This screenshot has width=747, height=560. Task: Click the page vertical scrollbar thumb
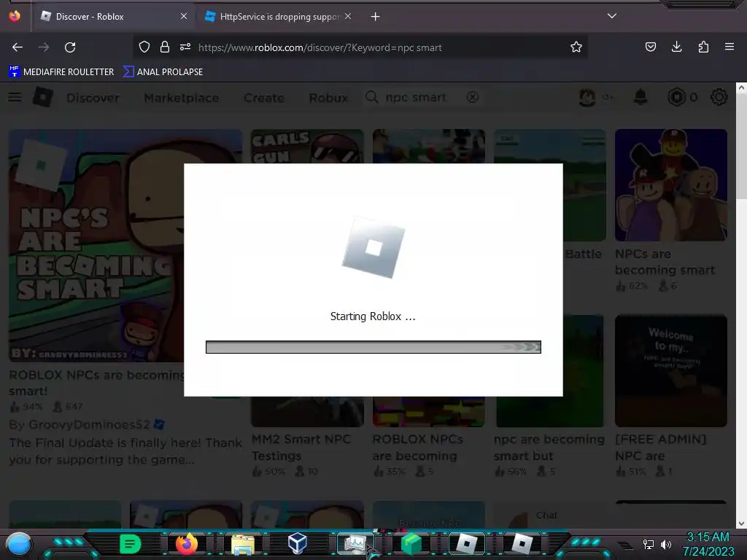(741, 146)
